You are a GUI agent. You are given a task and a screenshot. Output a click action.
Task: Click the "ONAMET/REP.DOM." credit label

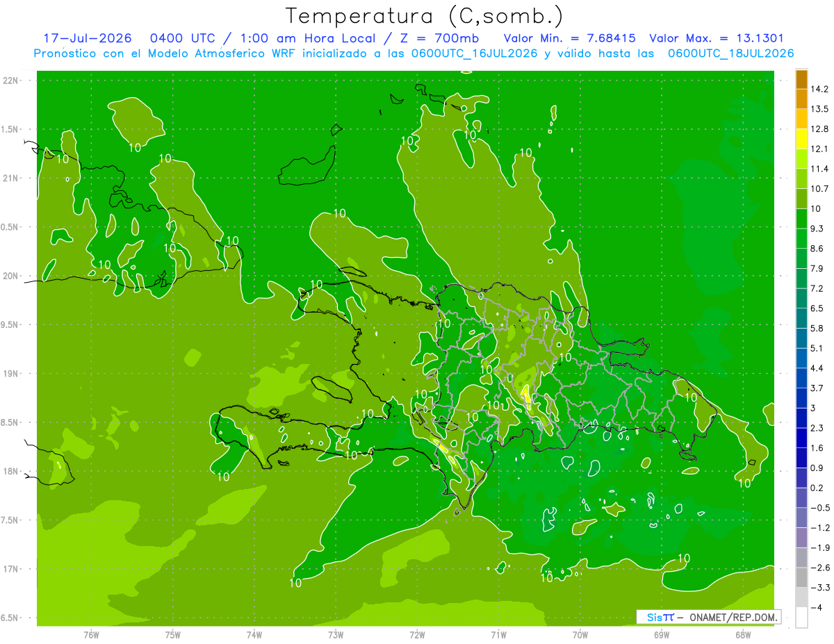(x=732, y=617)
